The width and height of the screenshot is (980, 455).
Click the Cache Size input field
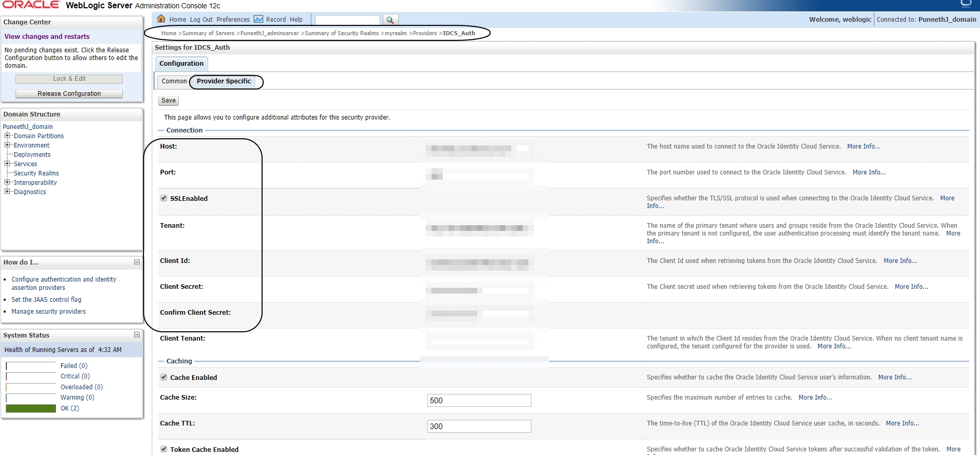coord(479,400)
